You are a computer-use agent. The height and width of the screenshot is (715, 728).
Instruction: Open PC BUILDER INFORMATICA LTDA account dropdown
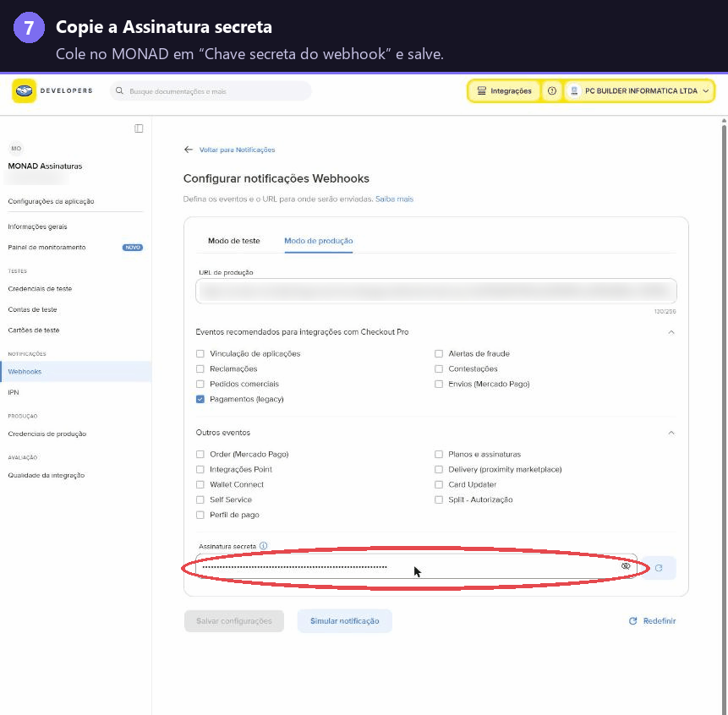coord(639,91)
